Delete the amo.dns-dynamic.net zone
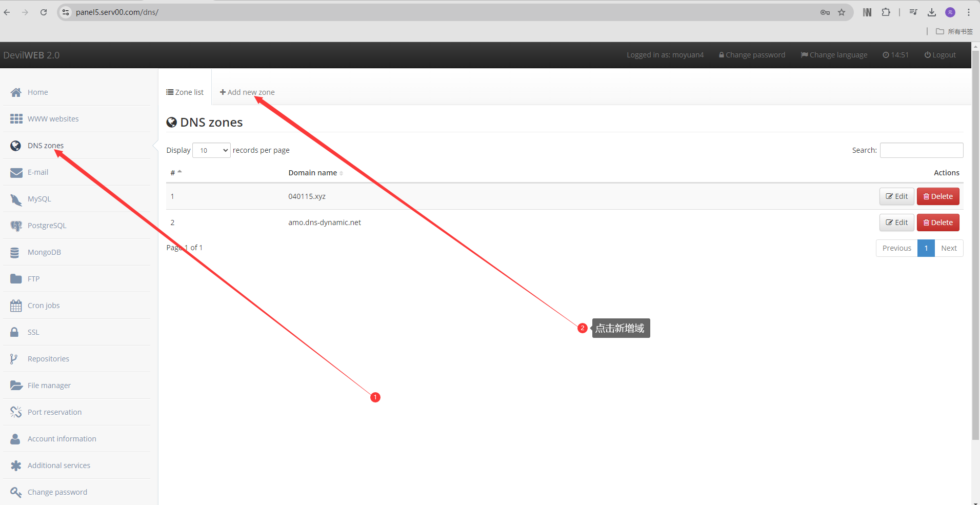This screenshot has height=505, width=980. [x=937, y=223]
